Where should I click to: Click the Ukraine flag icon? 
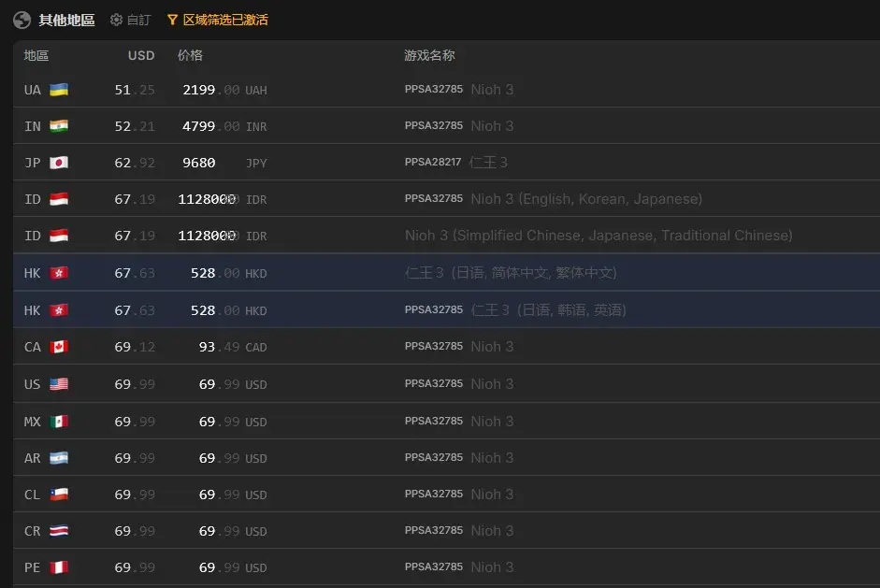point(59,90)
